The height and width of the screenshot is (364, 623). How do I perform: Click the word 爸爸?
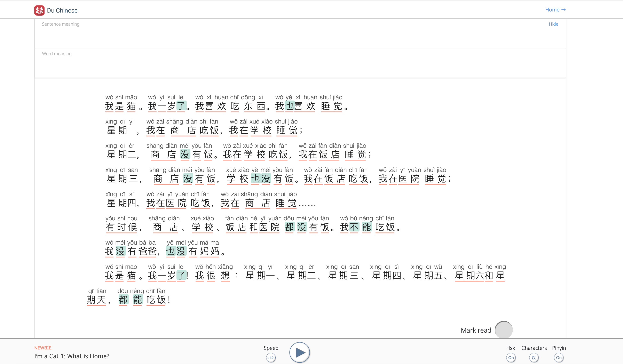[x=148, y=252]
